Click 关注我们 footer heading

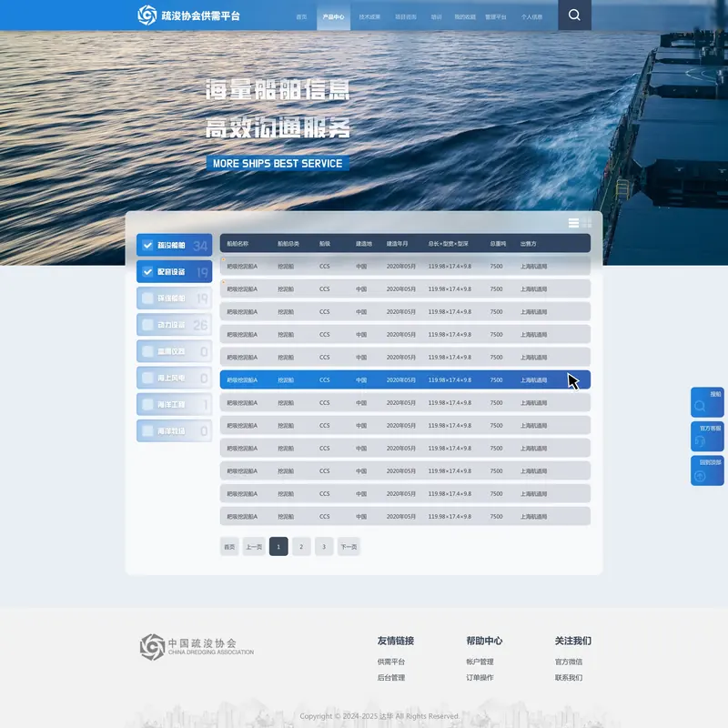click(573, 641)
